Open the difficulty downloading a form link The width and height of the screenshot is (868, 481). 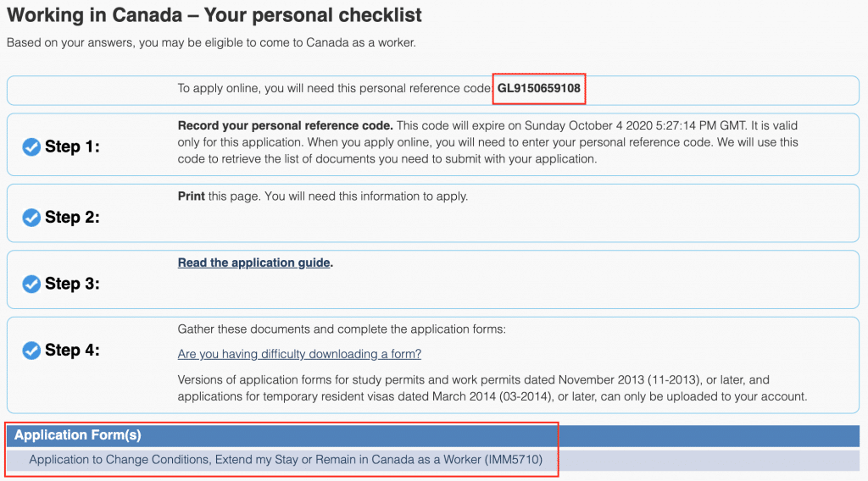[299, 354]
